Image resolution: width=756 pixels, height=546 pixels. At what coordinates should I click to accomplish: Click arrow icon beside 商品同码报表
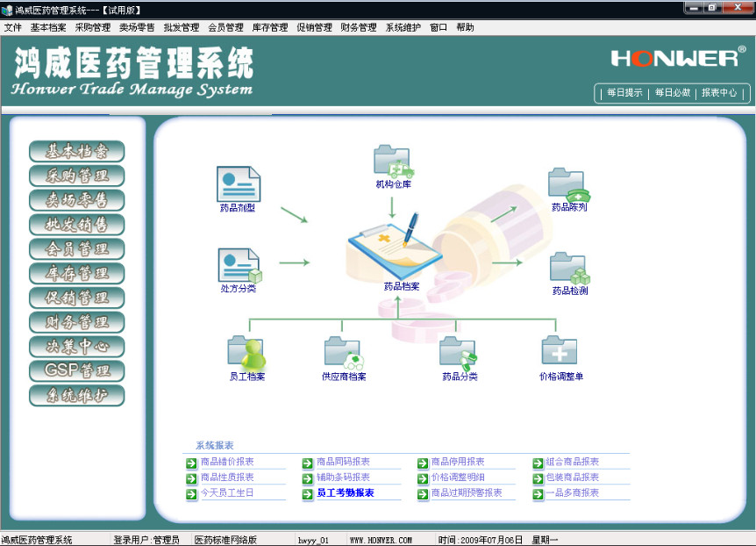click(307, 463)
